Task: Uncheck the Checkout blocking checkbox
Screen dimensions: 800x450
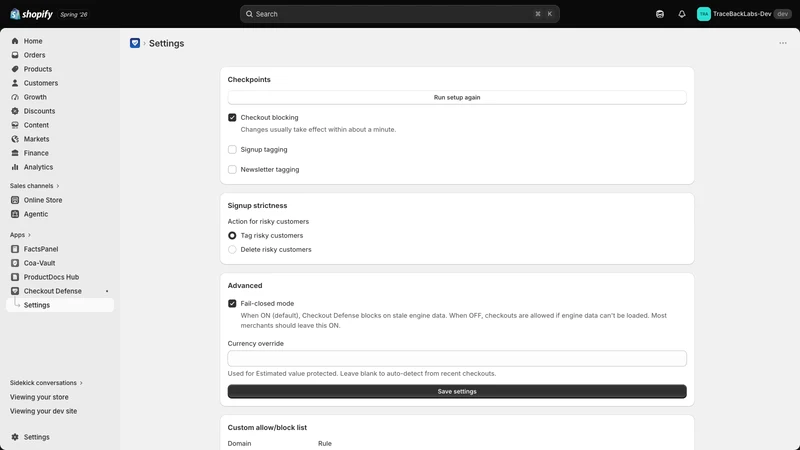Action: click(x=232, y=117)
